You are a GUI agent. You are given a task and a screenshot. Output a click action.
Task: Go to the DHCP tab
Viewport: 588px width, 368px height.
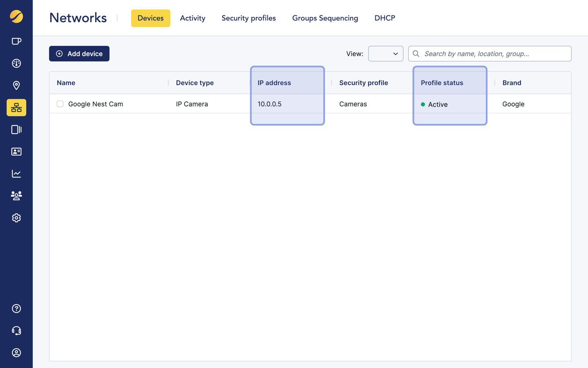click(384, 18)
